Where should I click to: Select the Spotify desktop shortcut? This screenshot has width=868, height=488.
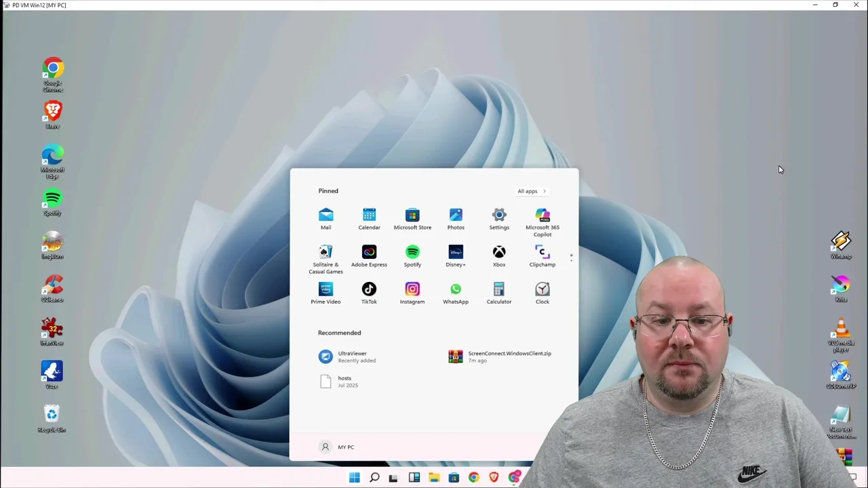(53, 202)
